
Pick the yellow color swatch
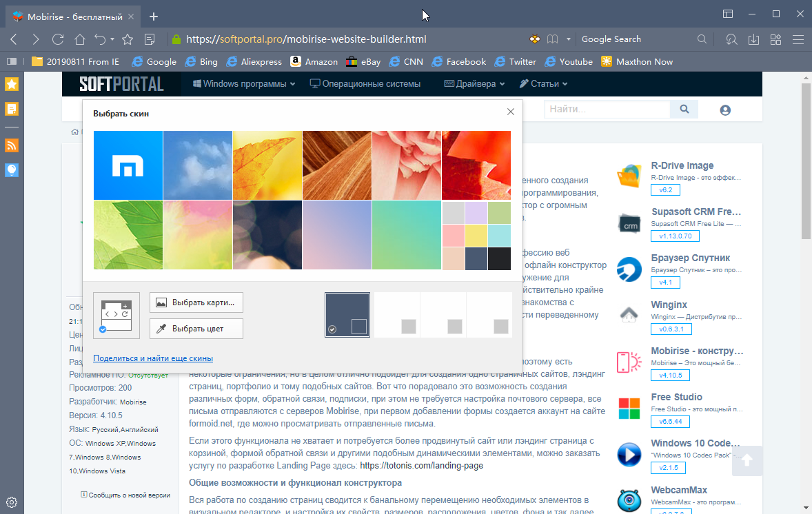click(x=476, y=236)
